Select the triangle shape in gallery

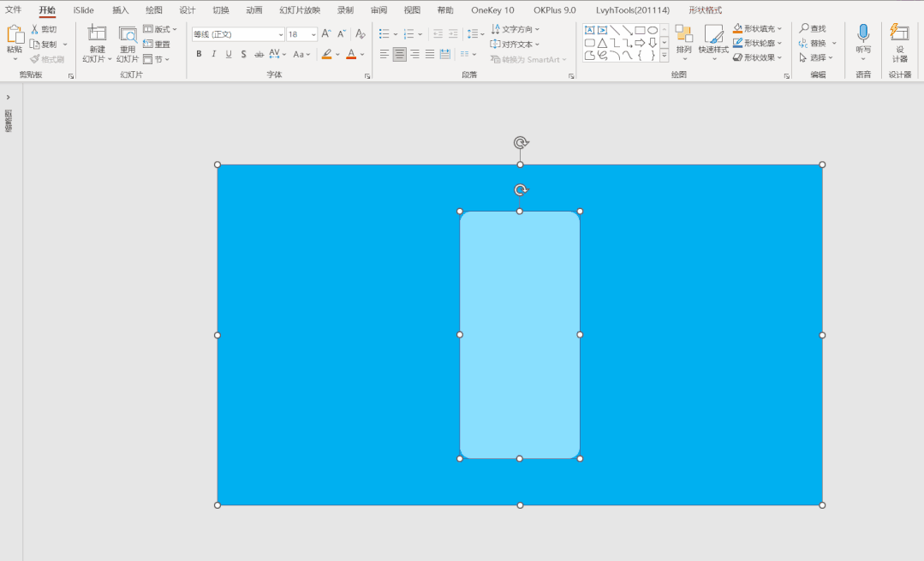pos(602,43)
